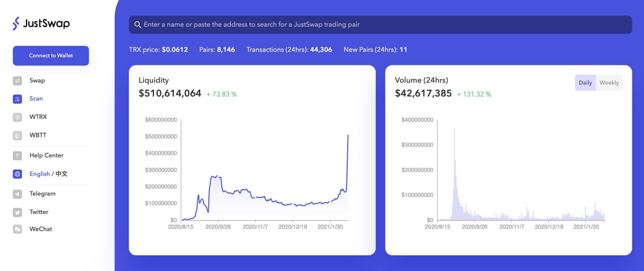Select the Daily volume toggle

tap(585, 83)
